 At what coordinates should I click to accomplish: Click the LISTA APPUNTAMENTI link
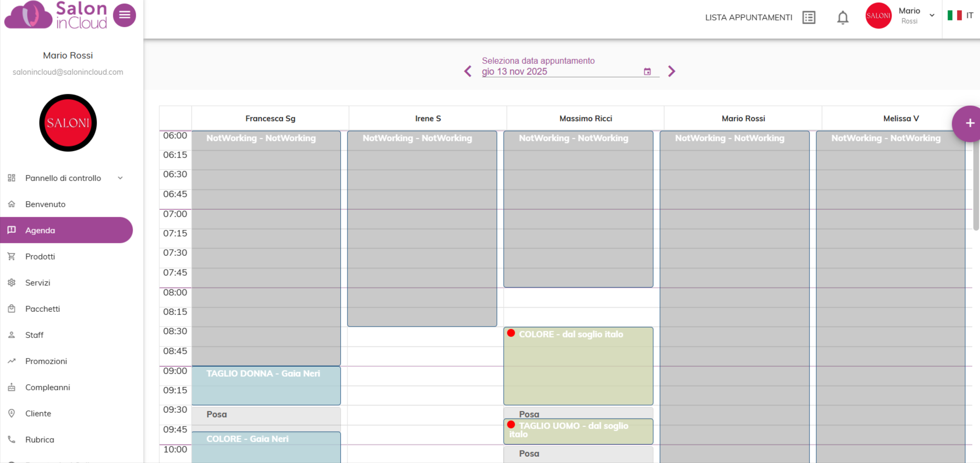[748, 17]
